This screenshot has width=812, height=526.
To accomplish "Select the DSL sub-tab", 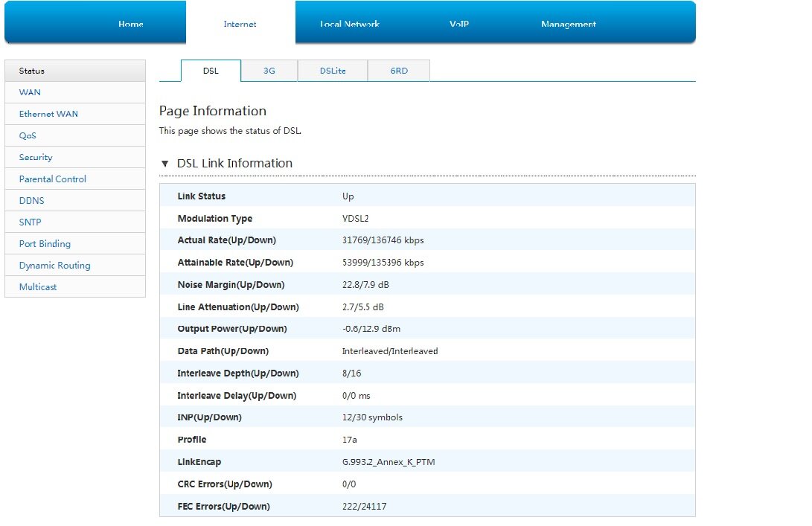I will [x=211, y=71].
